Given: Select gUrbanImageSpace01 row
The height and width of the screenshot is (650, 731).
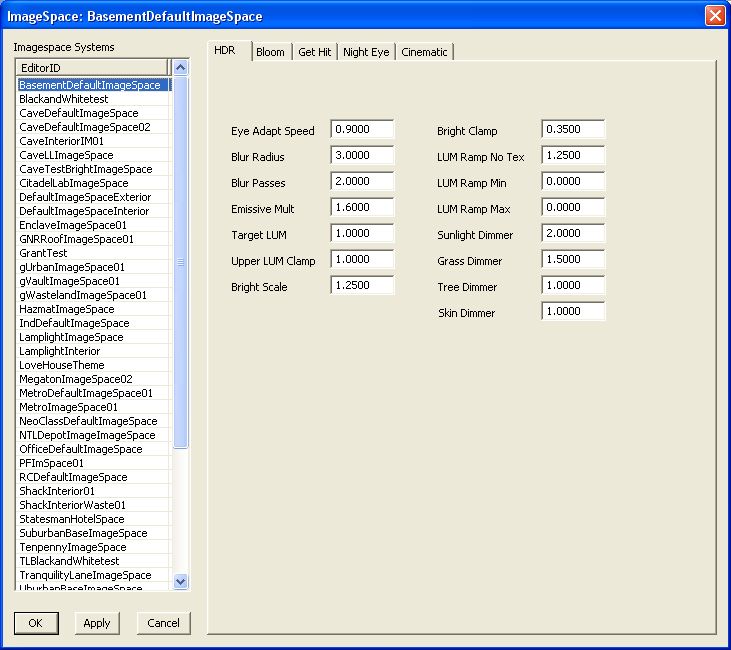Looking at the screenshot, I should [x=93, y=267].
